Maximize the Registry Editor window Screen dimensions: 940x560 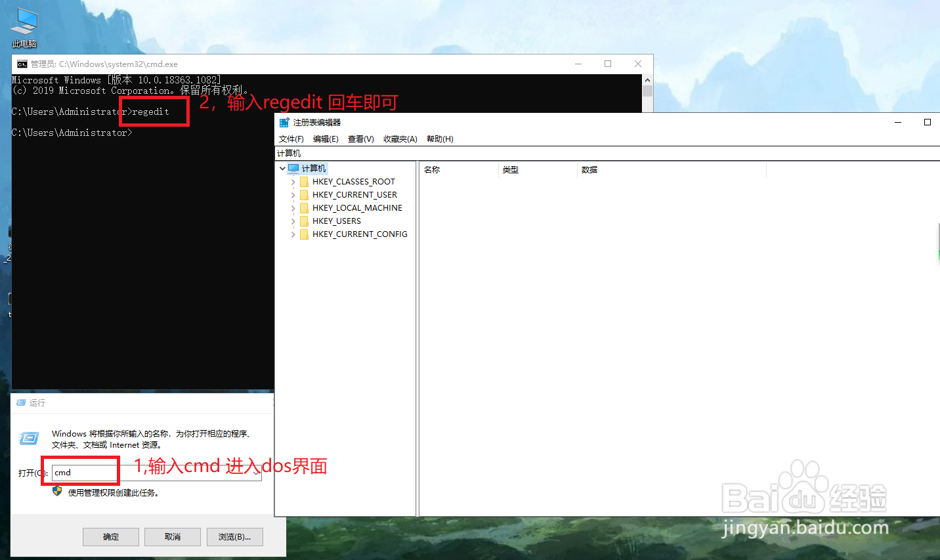(x=928, y=122)
